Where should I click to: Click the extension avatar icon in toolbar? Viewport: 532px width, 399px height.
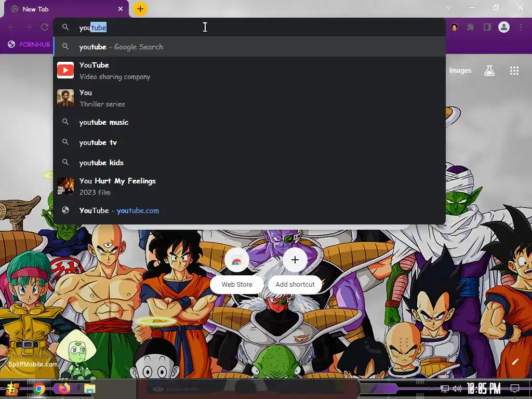coord(454,27)
